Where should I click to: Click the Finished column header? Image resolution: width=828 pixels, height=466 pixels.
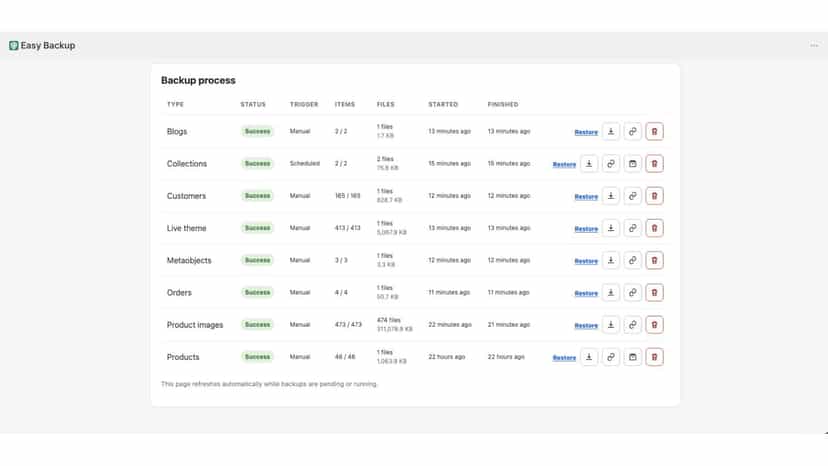[x=503, y=105]
